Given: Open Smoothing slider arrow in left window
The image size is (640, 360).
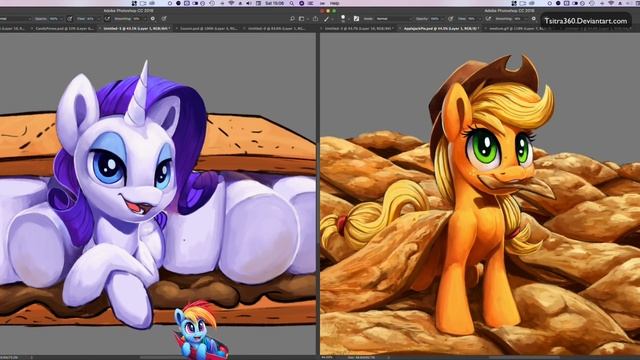Looking at the screenshot, I should (x=144, y=19).
